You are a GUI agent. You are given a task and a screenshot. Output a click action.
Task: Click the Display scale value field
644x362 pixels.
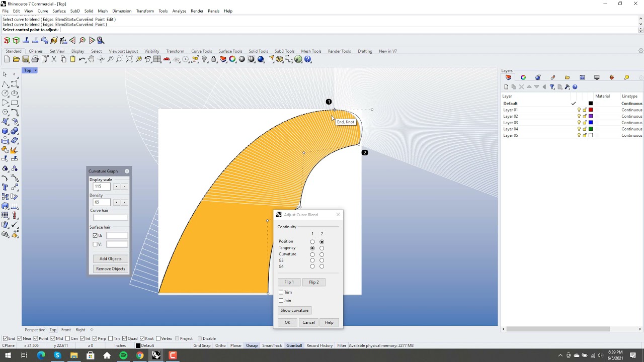click(102, 187)
